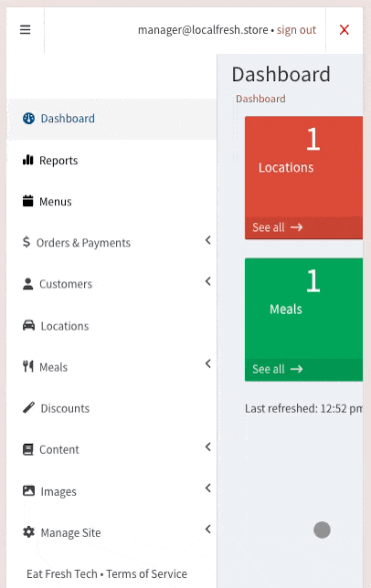Image resolution: width=371 pixels, height=588 pixels.
Task: Click See all on Locations card
Action: pyautogui.click(x=278, y=227)
